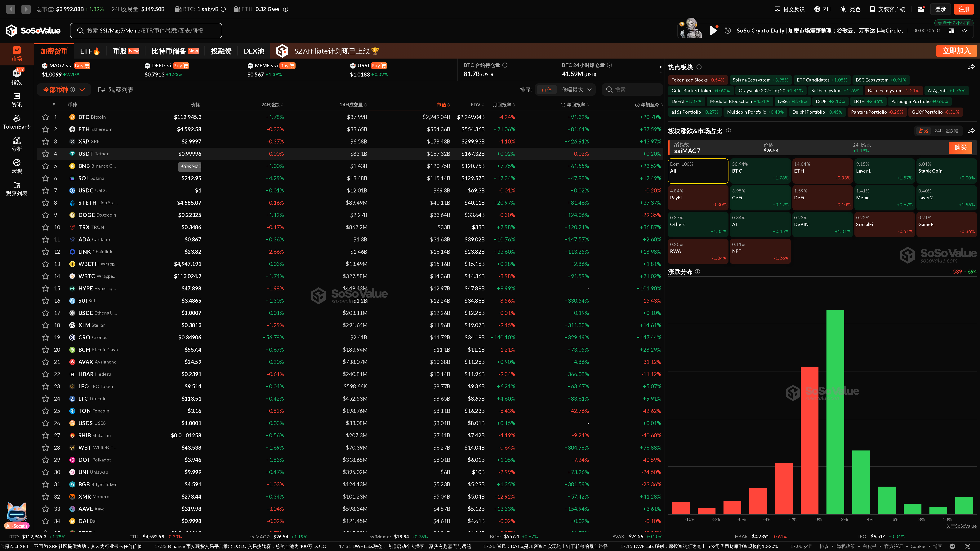Share the 板块涨跌&市场占比 panel
This screenshot has width=980, height=551.
(972, 131)
